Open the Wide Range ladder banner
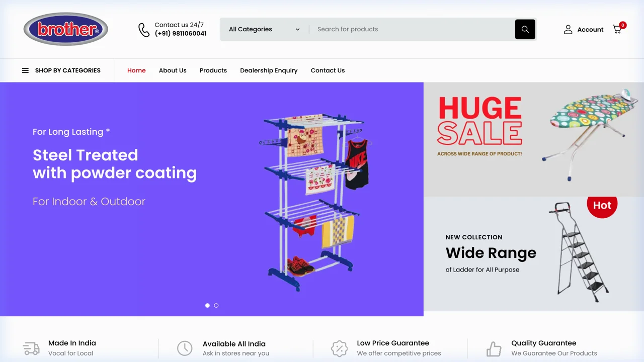Viewport: 644px width, 362px height. tap(533, 254)
